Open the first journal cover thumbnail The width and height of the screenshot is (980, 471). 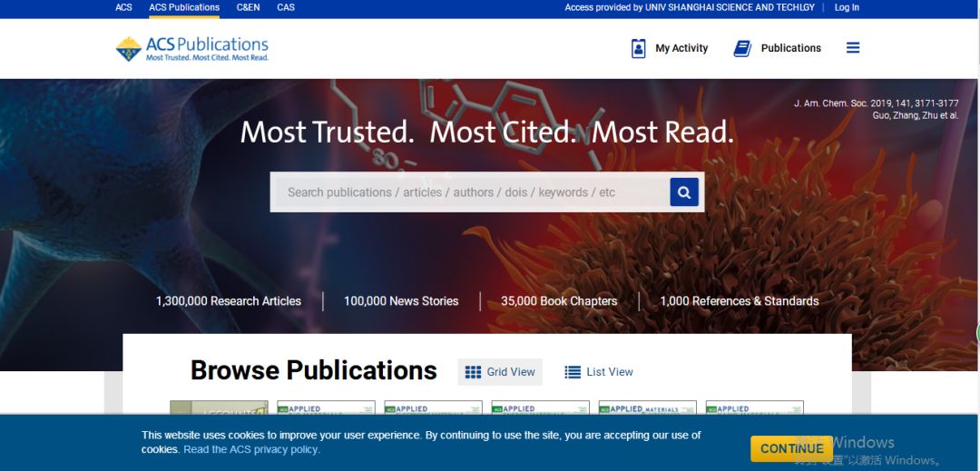click(x=219, y=407)
